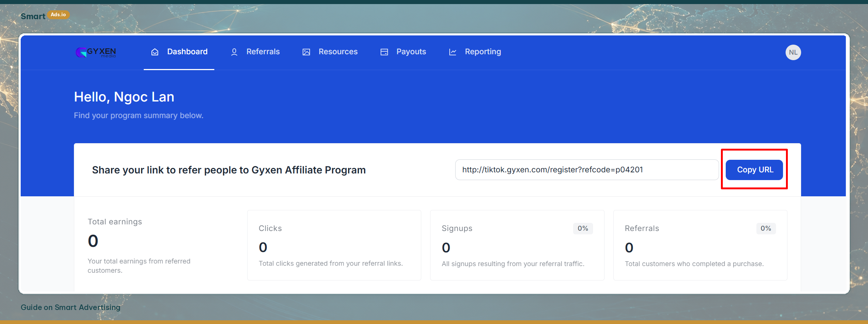Click Guide on Smart Advertising text
Screen dimensions: 868x324
(71, 307)
